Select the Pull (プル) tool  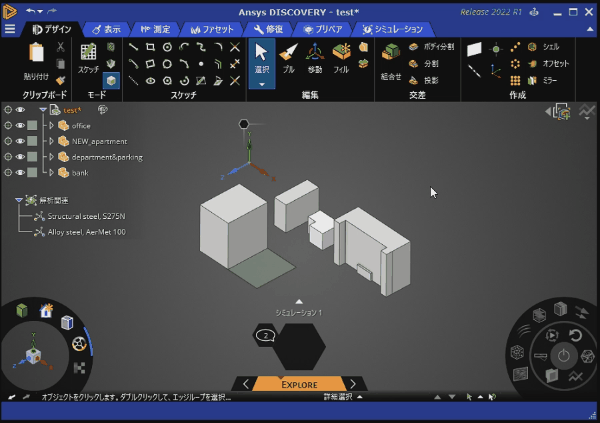click(x=289, y=59)
